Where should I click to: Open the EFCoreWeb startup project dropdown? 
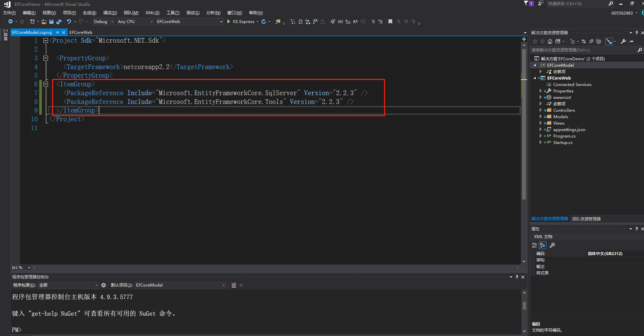click(190, 22)
